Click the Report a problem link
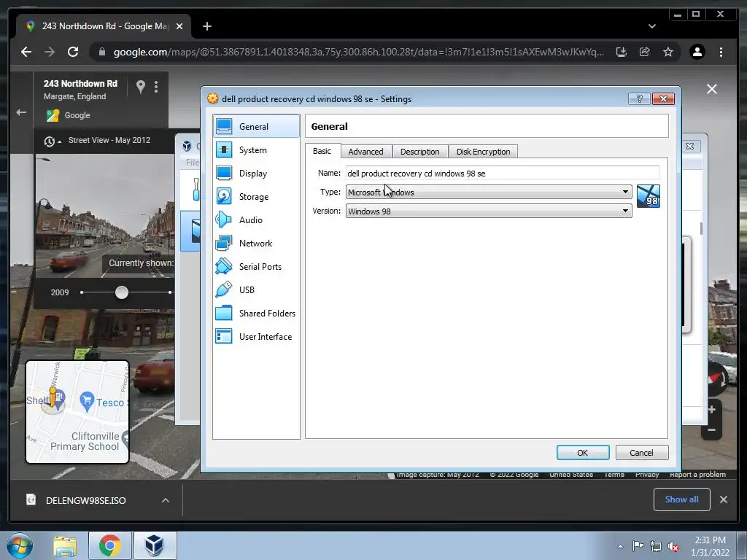Image resolution: width=747 pixels, height=560 pixels. pos(697,474)
